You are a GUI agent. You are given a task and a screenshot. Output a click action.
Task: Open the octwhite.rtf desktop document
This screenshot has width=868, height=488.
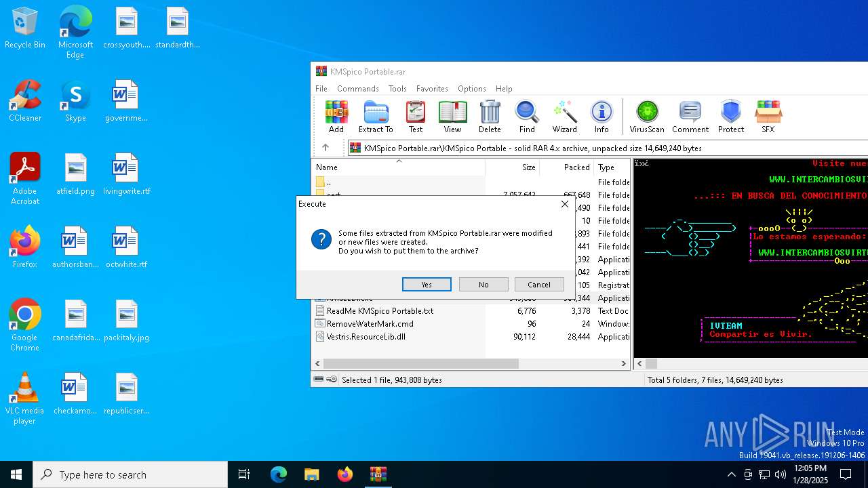click(126, 247)
